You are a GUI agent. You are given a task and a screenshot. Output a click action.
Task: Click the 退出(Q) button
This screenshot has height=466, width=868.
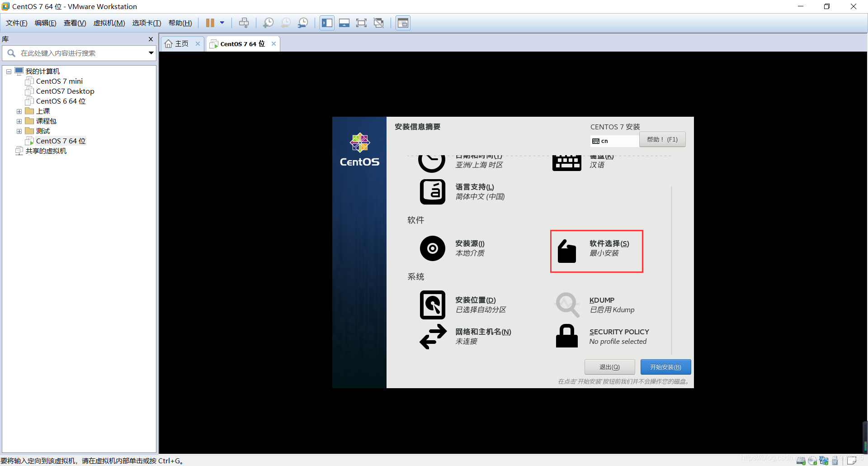(609, 367)
